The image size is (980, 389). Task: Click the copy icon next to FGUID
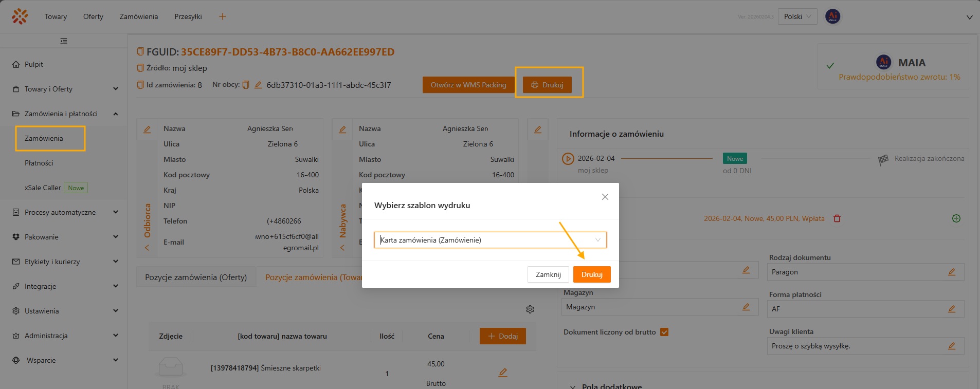point(140,52)
